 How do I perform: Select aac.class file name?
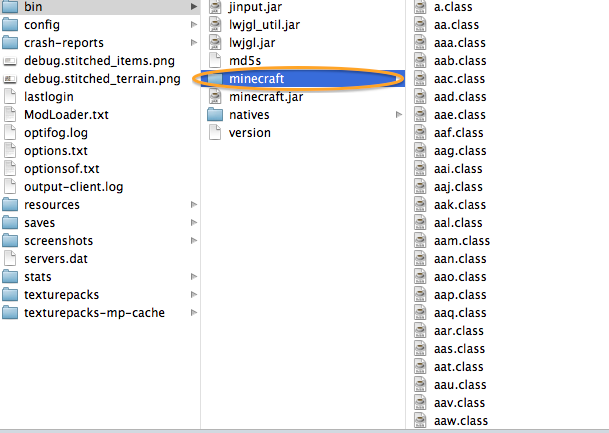(459, 79)
